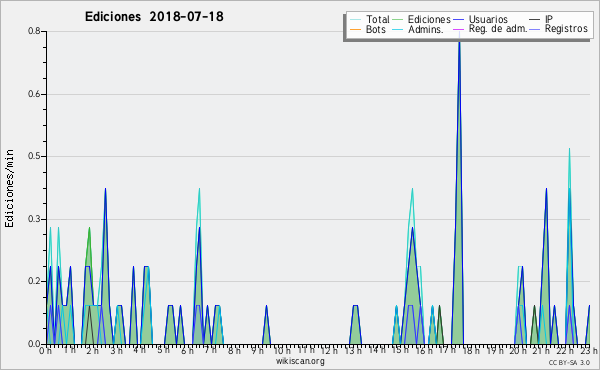Click the wikiscan.org text below chart

click(300, 361)
